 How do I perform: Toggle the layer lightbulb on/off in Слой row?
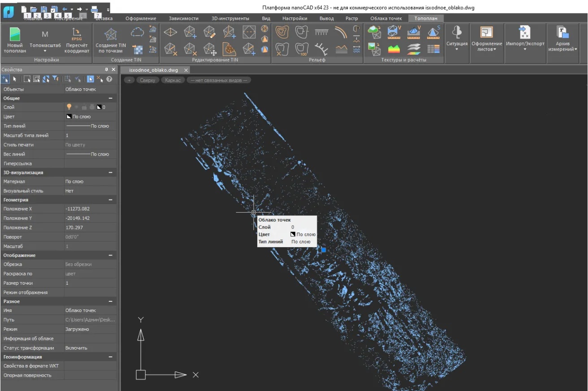point(69,107)
